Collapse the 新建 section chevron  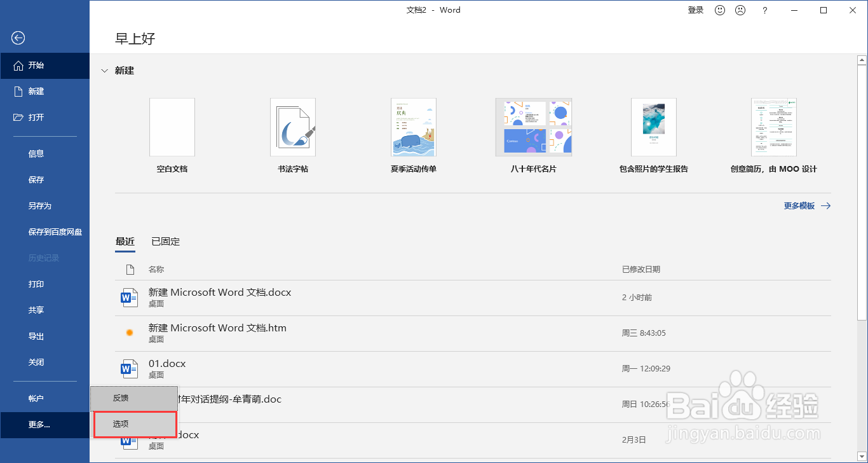point(105,71)
